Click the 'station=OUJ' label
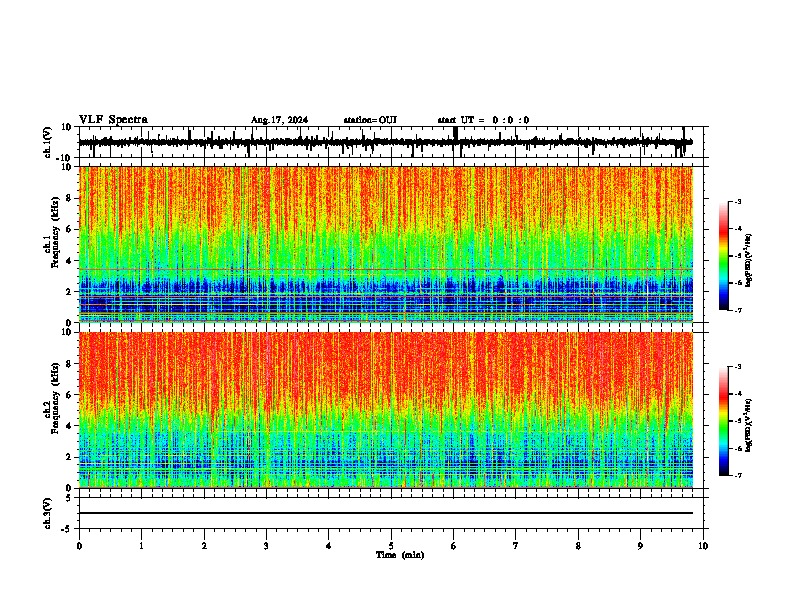 point(370,120)
